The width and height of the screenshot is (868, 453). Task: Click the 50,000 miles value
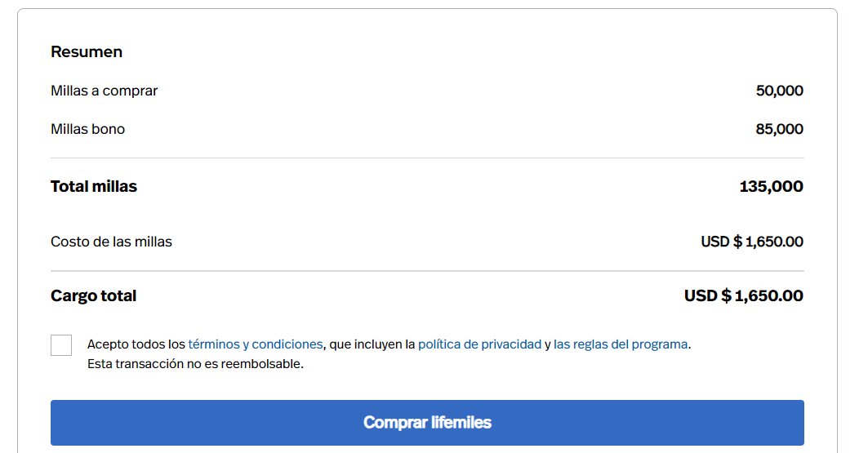(780, 91)
